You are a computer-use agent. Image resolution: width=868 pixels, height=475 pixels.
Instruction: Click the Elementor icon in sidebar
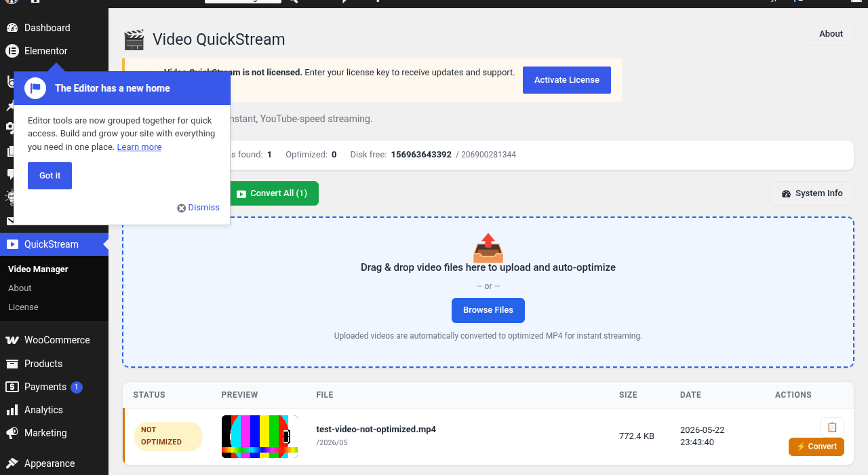(x=12, y=51)
